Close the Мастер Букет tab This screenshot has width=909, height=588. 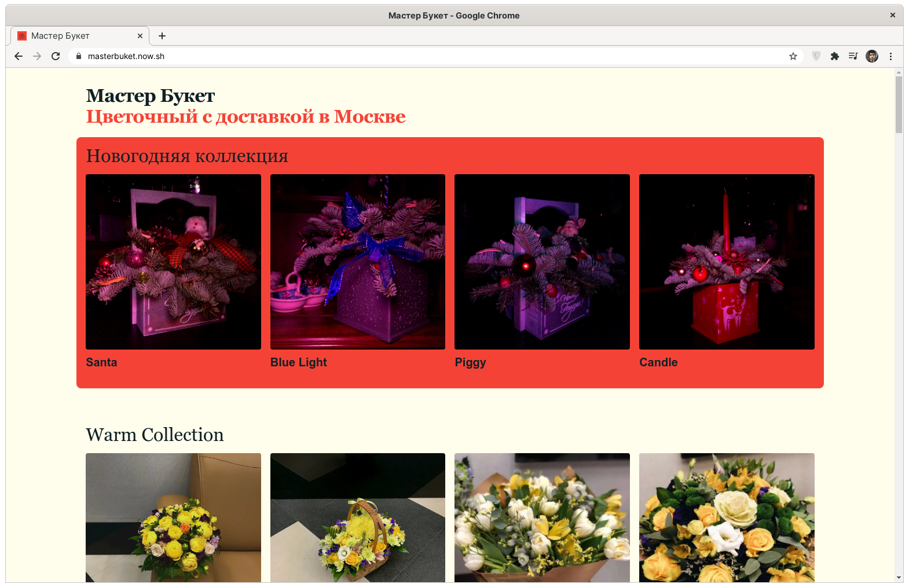140,36
